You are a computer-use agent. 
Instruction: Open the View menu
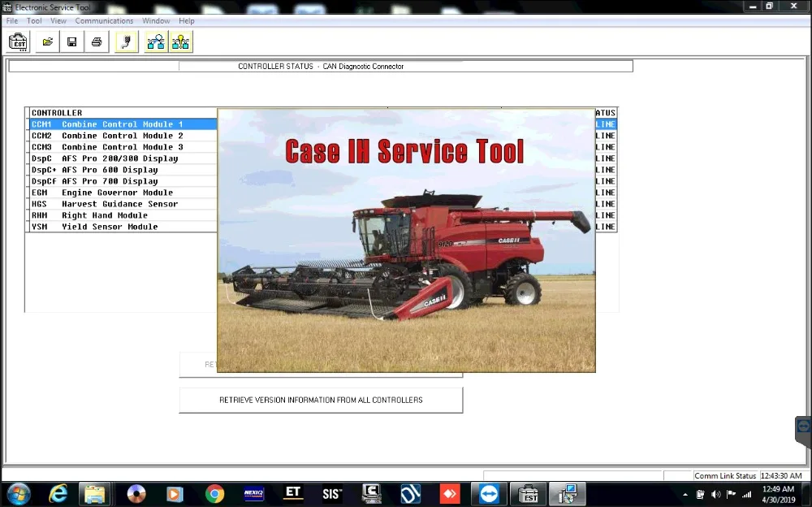coord(58,21)
